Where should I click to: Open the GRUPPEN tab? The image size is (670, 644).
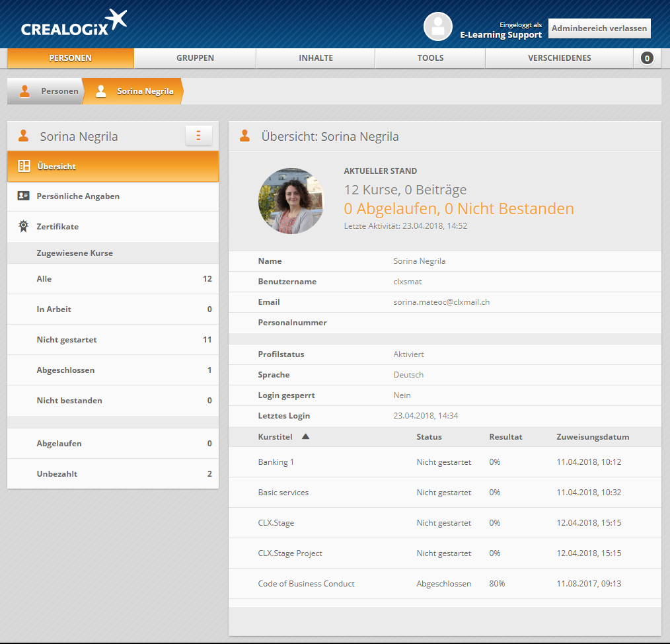pyautogui.click(x=195, y=58)
